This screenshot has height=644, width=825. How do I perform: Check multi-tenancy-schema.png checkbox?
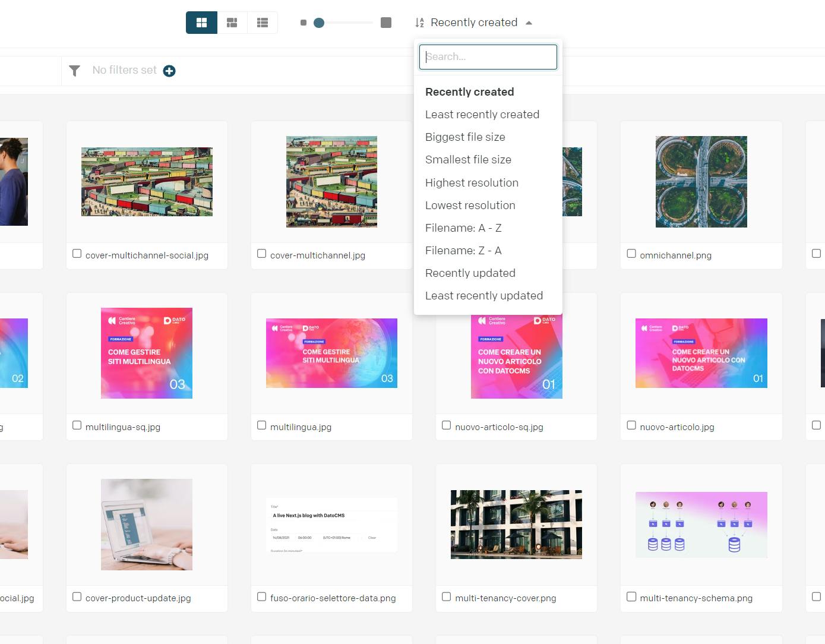click(x=631, y=596)
